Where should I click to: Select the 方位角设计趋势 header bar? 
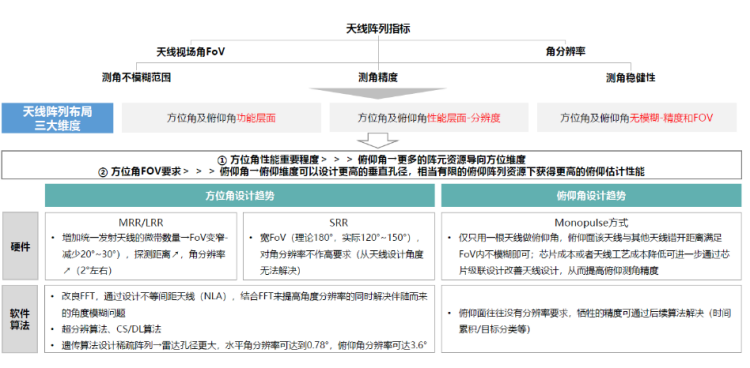pyautogui.click(x=240, y=196)
